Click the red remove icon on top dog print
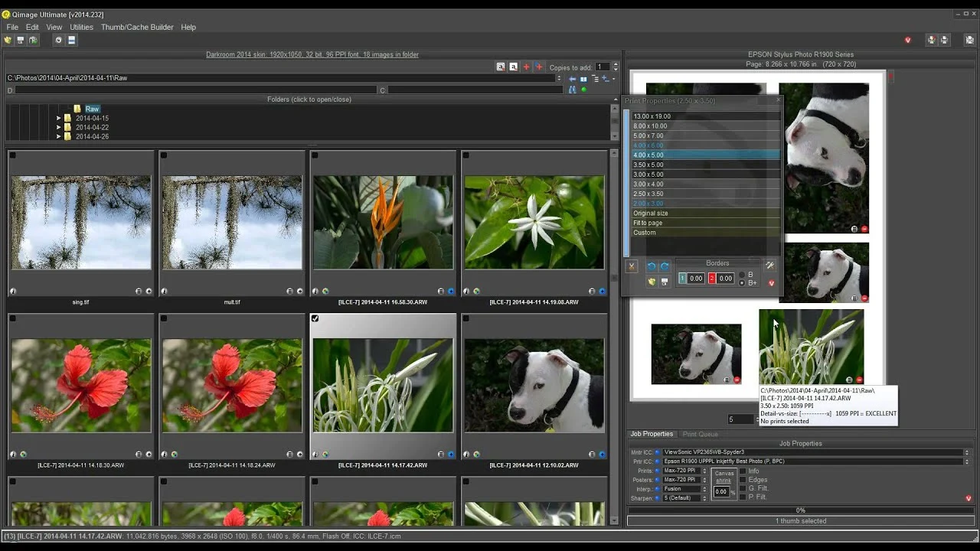The width and height of the screenshot is (980, 551). tap(864, 229)
